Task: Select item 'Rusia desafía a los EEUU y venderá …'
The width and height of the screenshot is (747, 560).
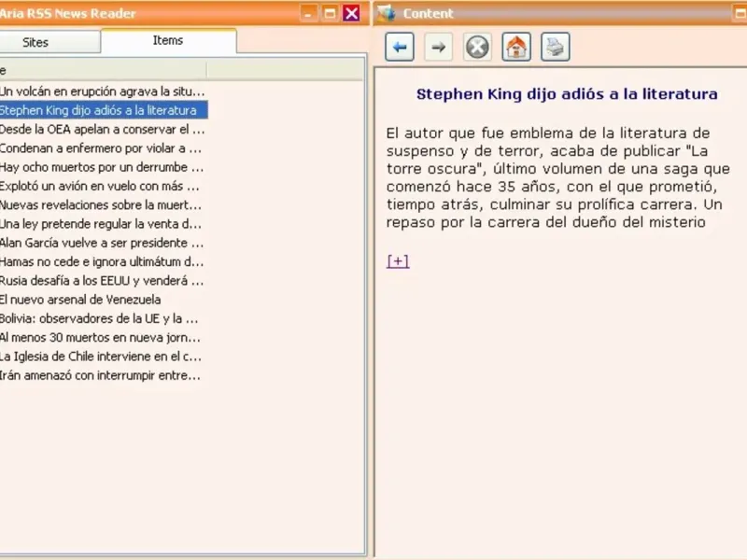Action: 104,281
